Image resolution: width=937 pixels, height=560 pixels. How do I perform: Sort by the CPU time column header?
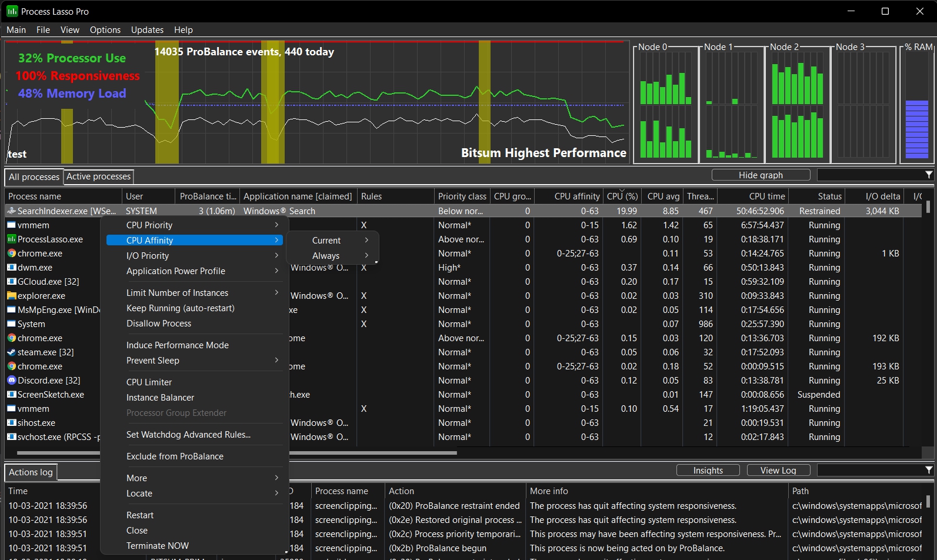point(753,196)
